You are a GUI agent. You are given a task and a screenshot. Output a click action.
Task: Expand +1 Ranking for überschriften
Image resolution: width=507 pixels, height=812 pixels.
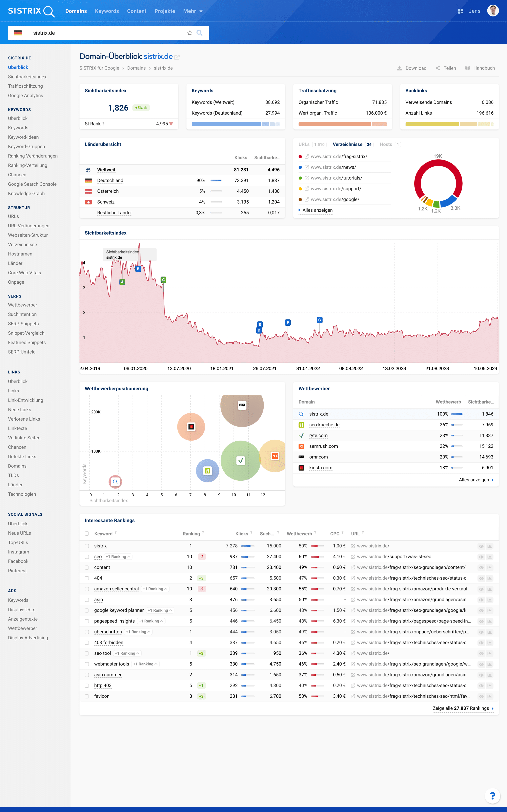tap(138, 632)
